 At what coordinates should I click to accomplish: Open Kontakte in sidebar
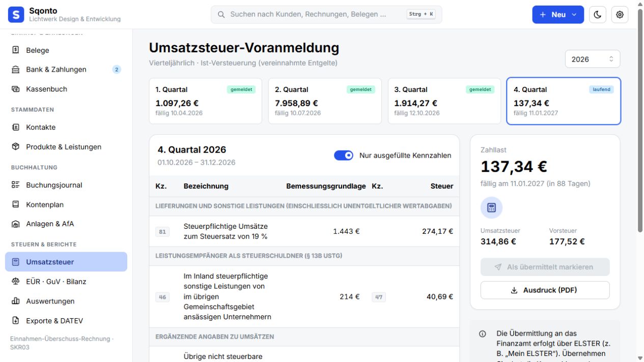[66, 127]
